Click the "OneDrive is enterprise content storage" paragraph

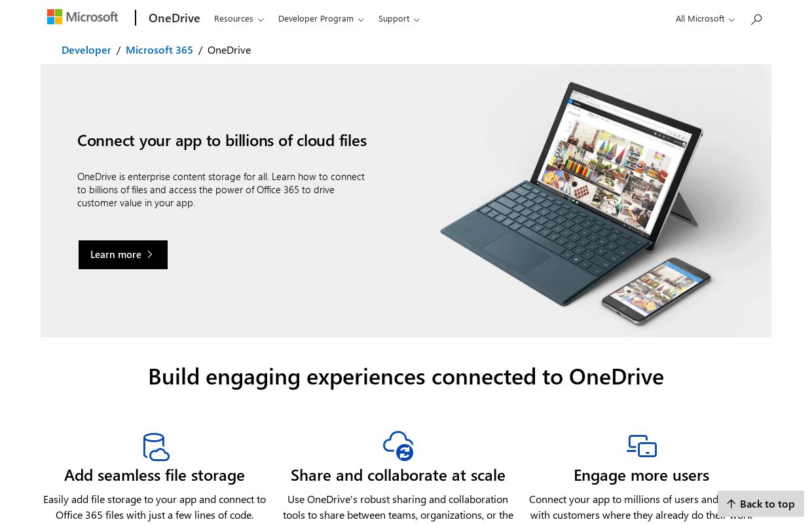tap(221, 190)
